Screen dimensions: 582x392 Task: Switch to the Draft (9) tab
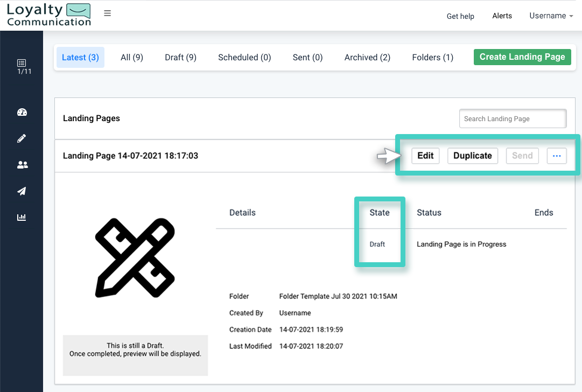click(180, 58)
